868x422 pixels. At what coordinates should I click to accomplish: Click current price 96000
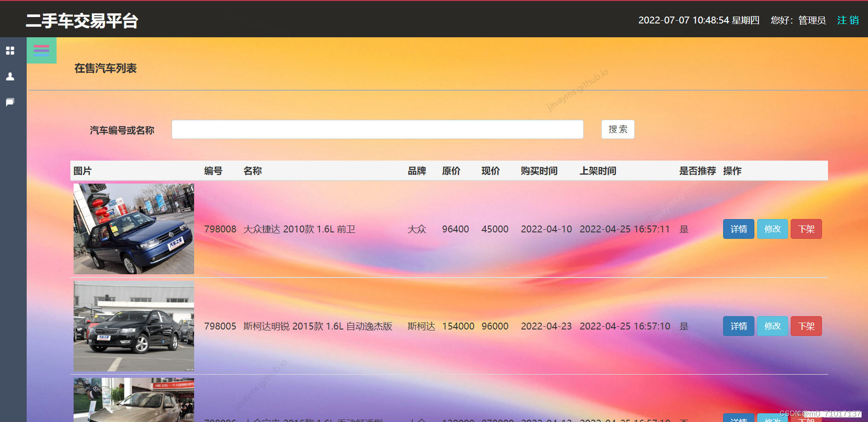click(x=495, y=326)
